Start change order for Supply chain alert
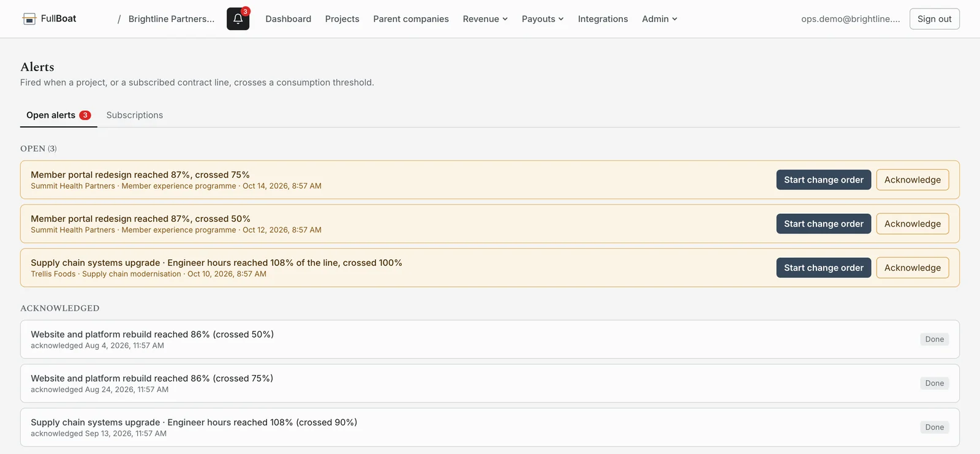980x454 pixels. tap(824, 268)
